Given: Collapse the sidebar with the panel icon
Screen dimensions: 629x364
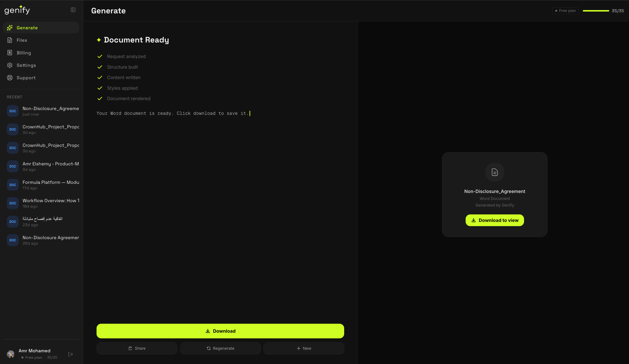Looking at the screenshot, I should (x=73, y=10).
